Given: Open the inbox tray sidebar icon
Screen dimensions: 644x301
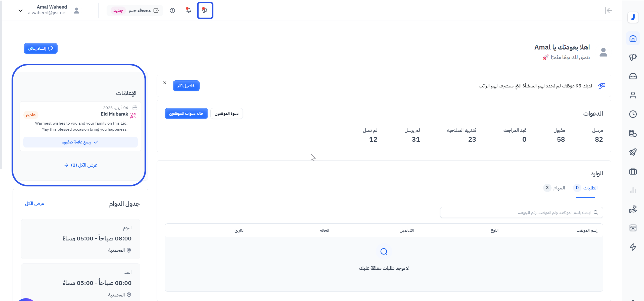Looking at the screenshot, I should tap(633, 76).
